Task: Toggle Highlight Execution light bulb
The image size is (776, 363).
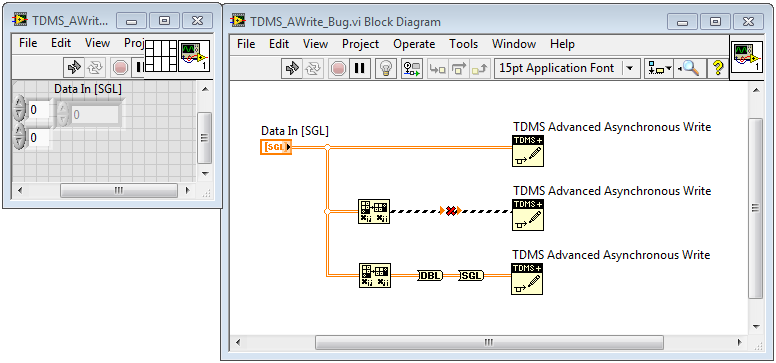Action: click(x=386, y=68)
